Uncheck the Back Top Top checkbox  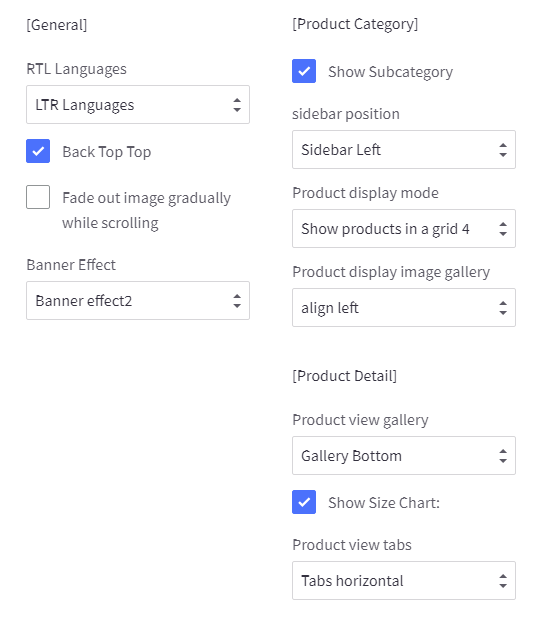(38, 151)
